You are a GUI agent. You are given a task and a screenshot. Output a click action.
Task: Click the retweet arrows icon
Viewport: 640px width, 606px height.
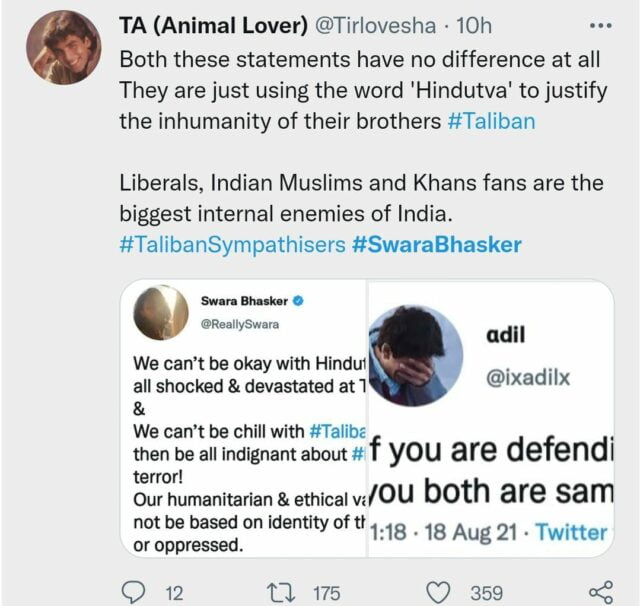(x=279, y=592)
